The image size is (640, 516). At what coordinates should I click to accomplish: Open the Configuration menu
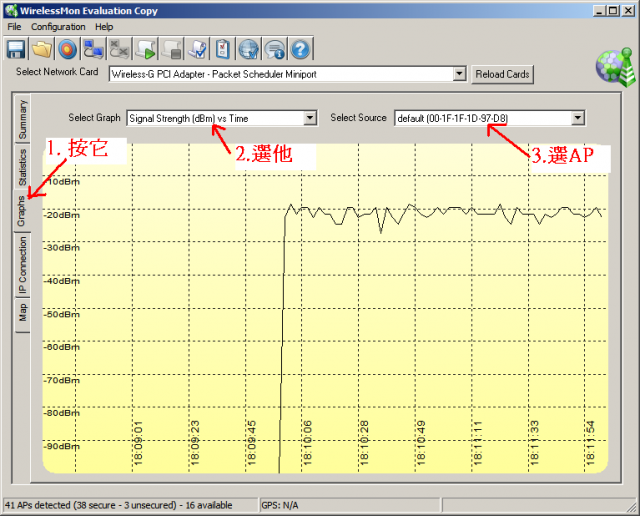(x=58, y=27)
